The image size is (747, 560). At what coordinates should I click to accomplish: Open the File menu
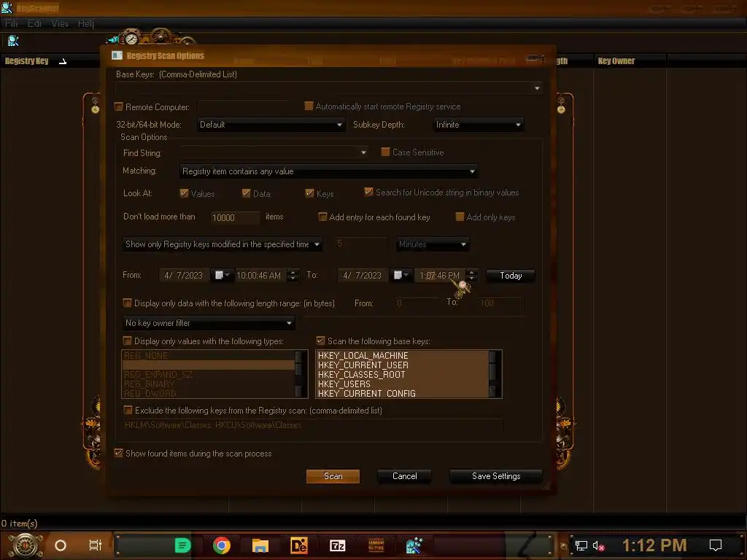click(x=12, y=23)
